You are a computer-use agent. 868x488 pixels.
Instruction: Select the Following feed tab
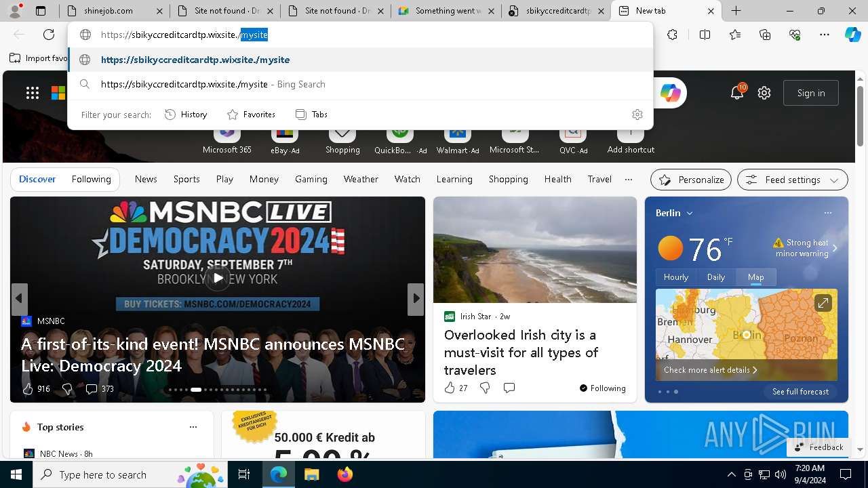(91, 179)
